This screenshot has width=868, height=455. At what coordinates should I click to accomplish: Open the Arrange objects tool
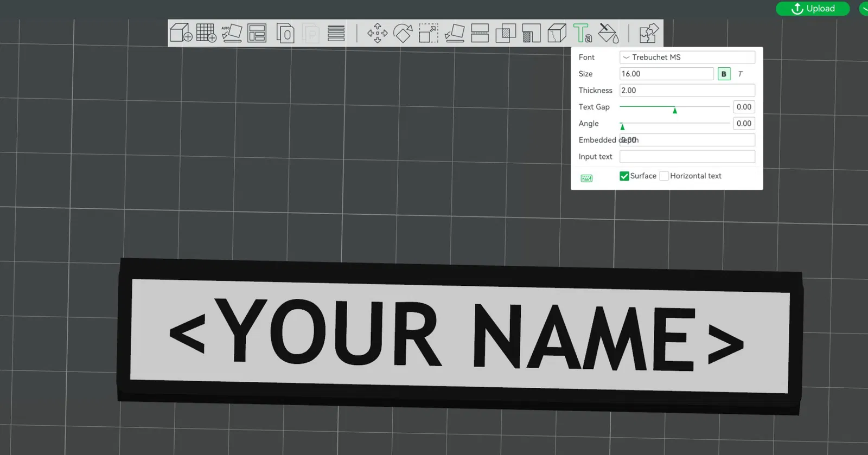[257, 33]
